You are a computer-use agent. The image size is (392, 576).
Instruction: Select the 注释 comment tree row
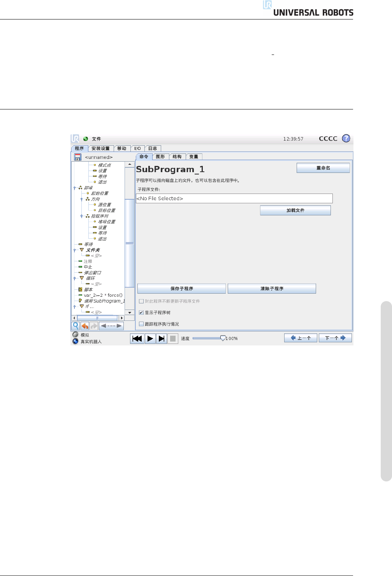click(85, 261)
